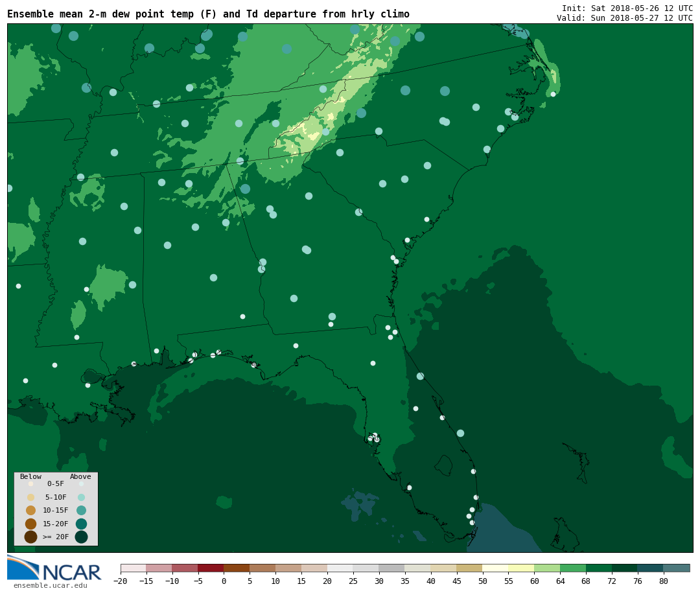Pick the gray 30 to 35 colorbar swatch
The height and width of the screenshot is (593, 700).
(x=392, y=568)
